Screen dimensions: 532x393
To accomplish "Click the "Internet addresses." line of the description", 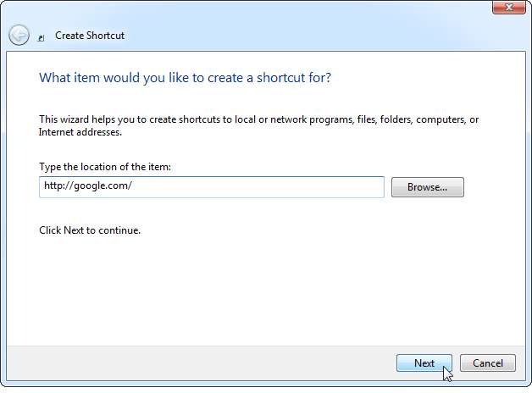I will [80, 132].
